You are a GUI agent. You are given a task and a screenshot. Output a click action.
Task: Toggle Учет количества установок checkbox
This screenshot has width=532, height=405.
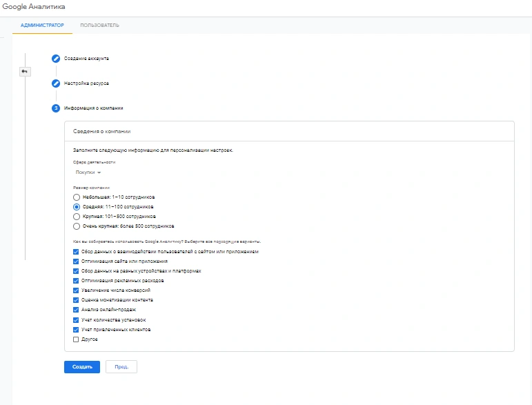point(76,320)
